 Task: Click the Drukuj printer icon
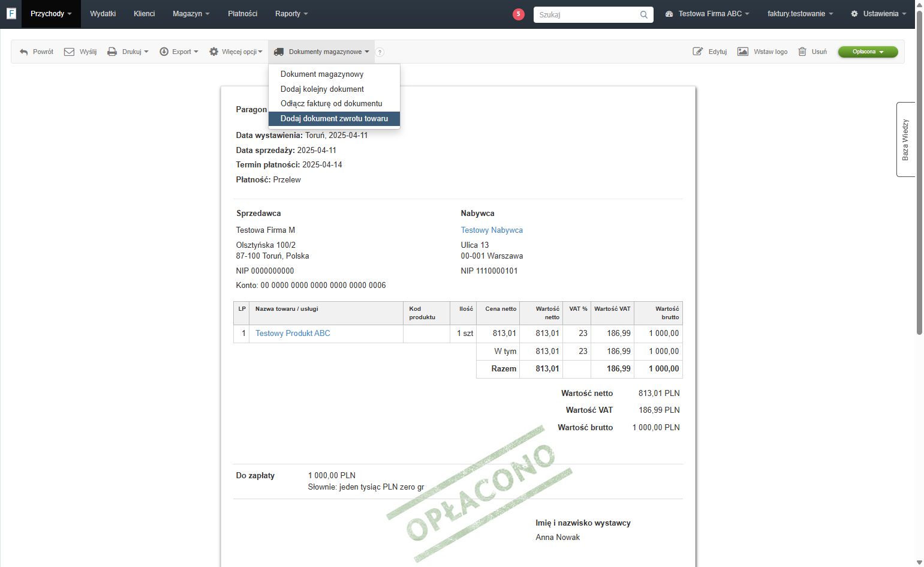click(112, 52)
